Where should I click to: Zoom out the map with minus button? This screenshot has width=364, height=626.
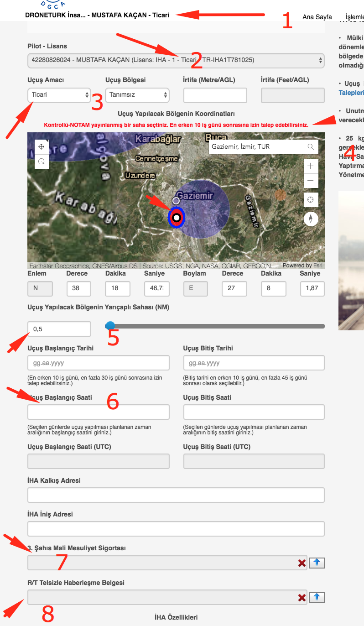click(x=311, y=180)
